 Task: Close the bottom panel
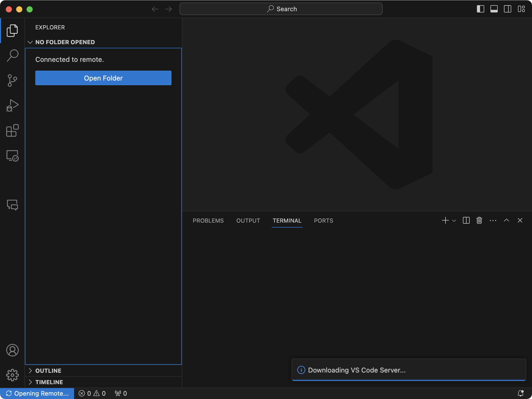click(520, 221)
